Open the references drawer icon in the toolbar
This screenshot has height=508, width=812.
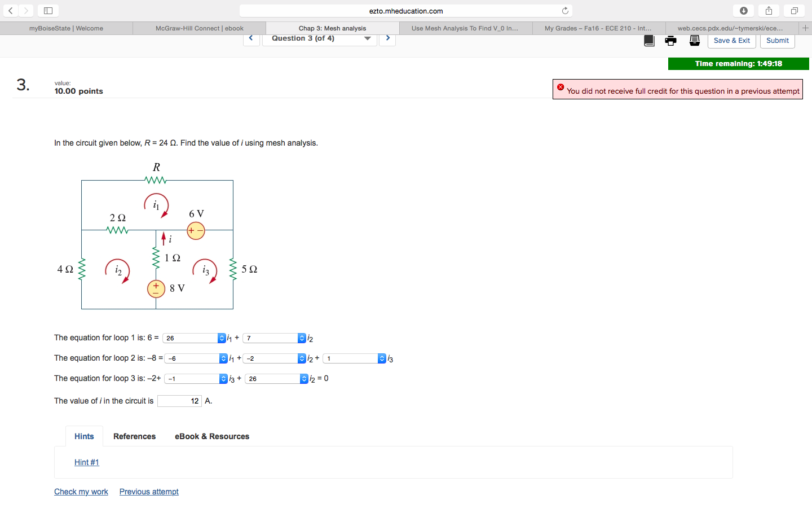click(x=694, y=40)
